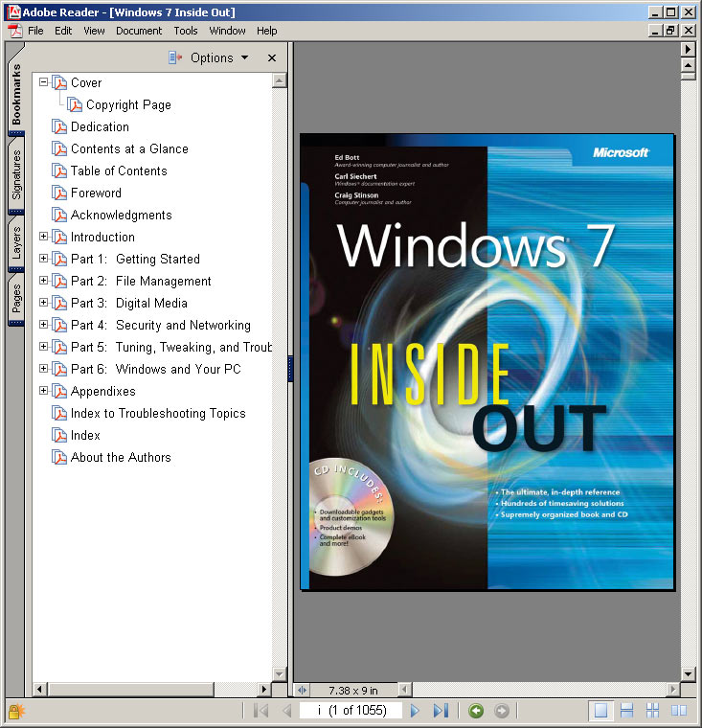Image resolution: width=702 pixels, height=728 pixels.
Task: Expand the Introduction bookmark
Action: point(44,237)
